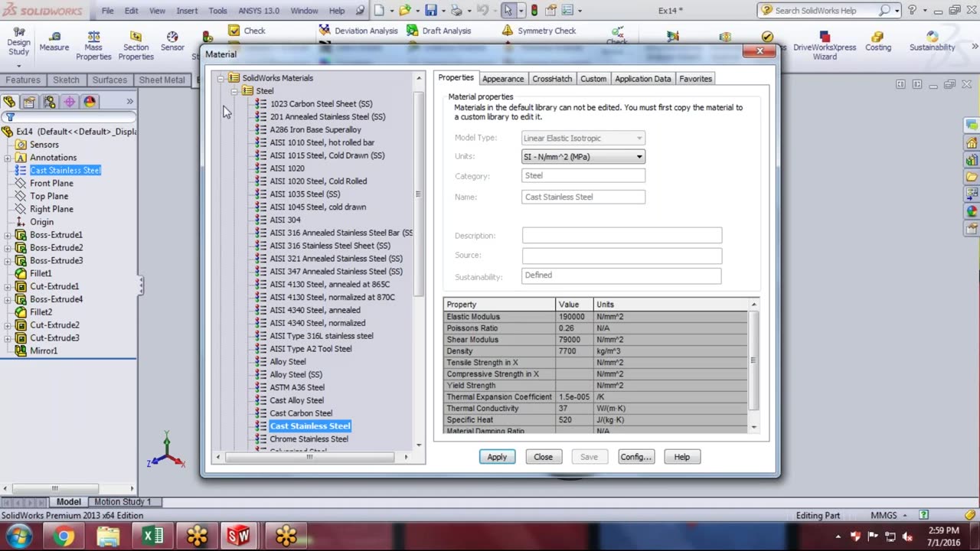Select Fillet1 in feature tree
Screen dimensions: 980x551
click(x=41, y=273)
